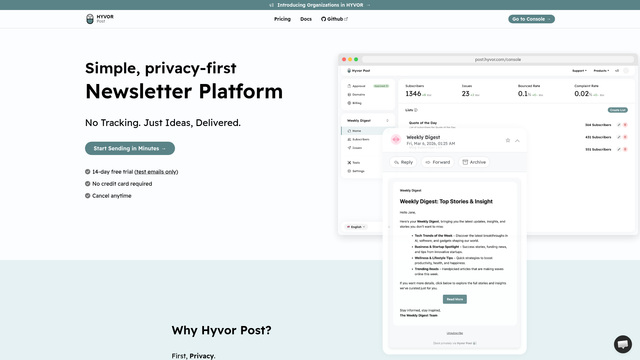The width and height of the screenshot is (640, 360).
Task: Open Approval in the console sidebar
Action: (367, 86)
